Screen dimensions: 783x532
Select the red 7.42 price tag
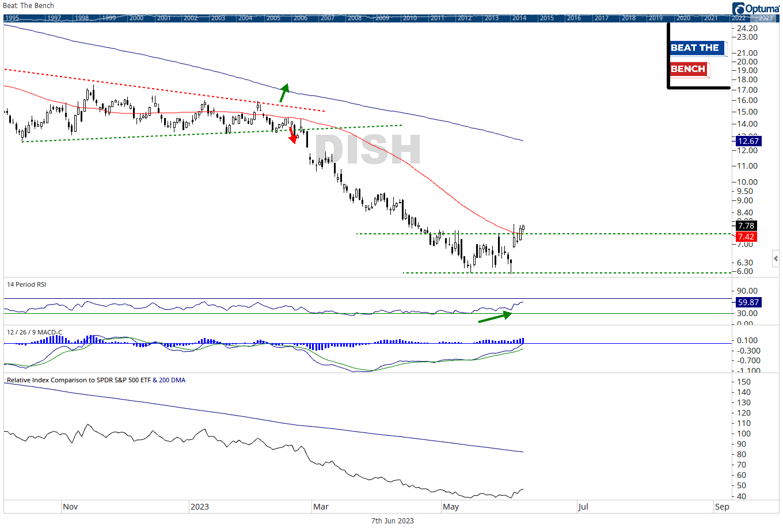pyautogui.click(x=746, y=237)
